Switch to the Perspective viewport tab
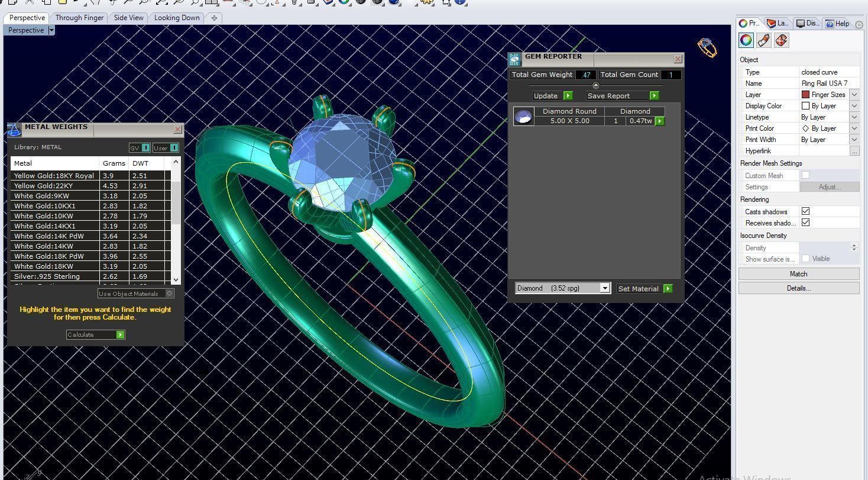 coord(27,18)
